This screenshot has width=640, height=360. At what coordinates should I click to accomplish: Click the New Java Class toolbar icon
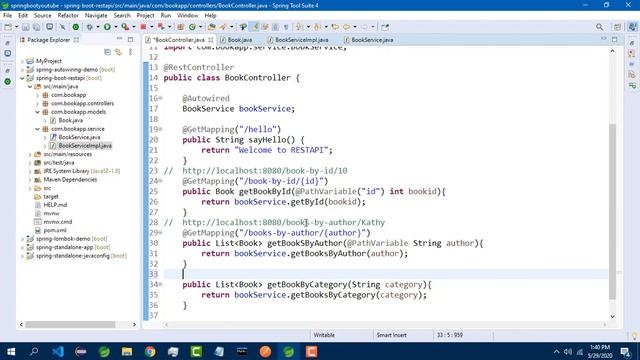192,27
